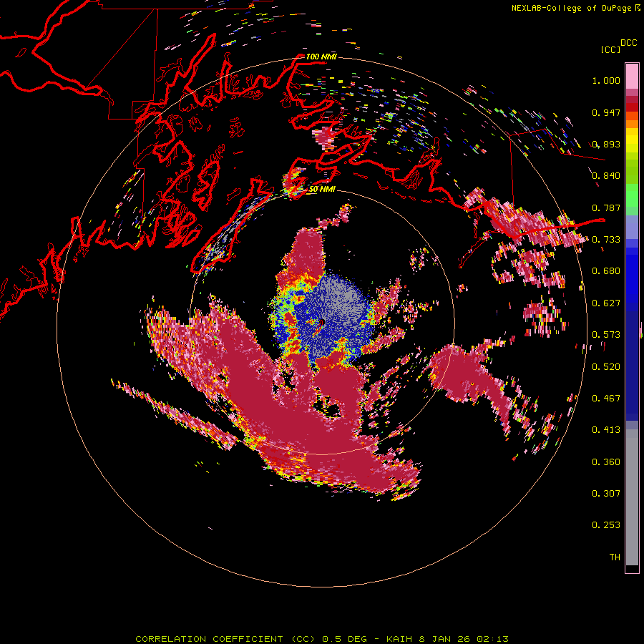Click the DCC label above color scale
The image size is (644, 644).
coord(628,43)
